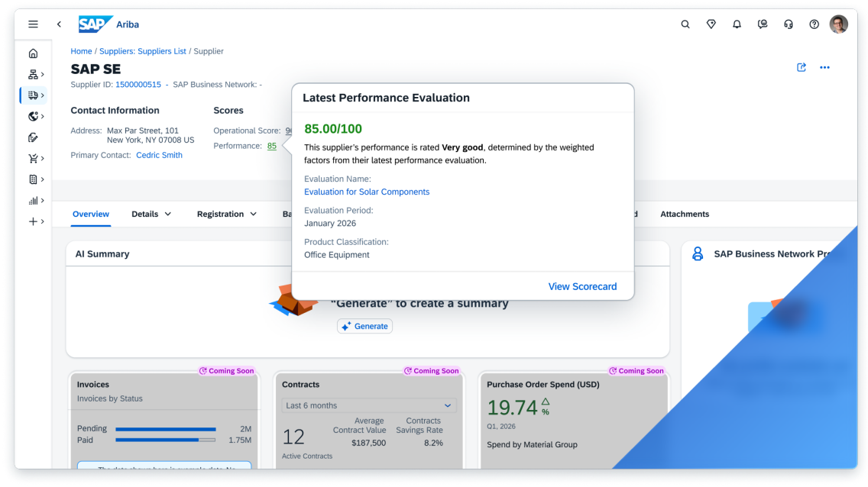Click the plus sidebar icon
The height and width of the screenshot is (487, 868).
33,221
